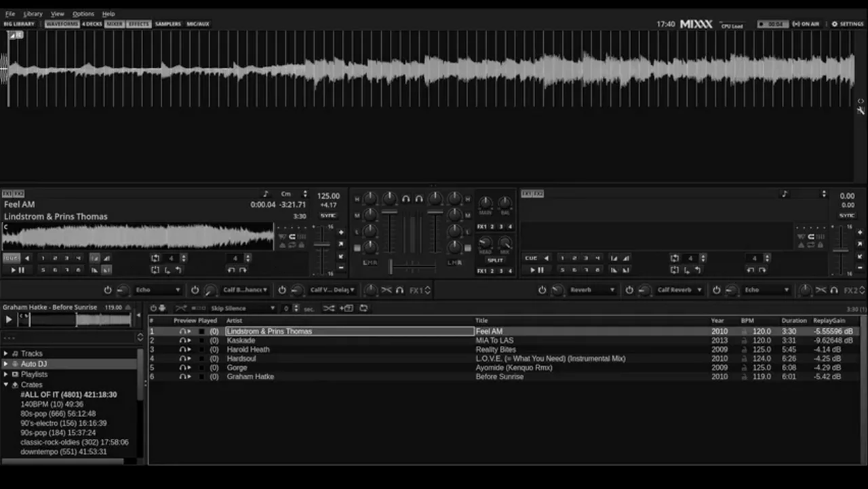Click left deck beatjump forward icon
The width and height of the screenshot is (868, 489).
click(x=243, y=270)
